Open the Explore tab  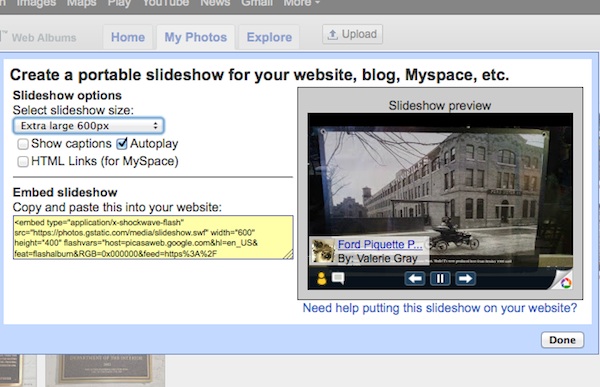[x=269, y=37]
